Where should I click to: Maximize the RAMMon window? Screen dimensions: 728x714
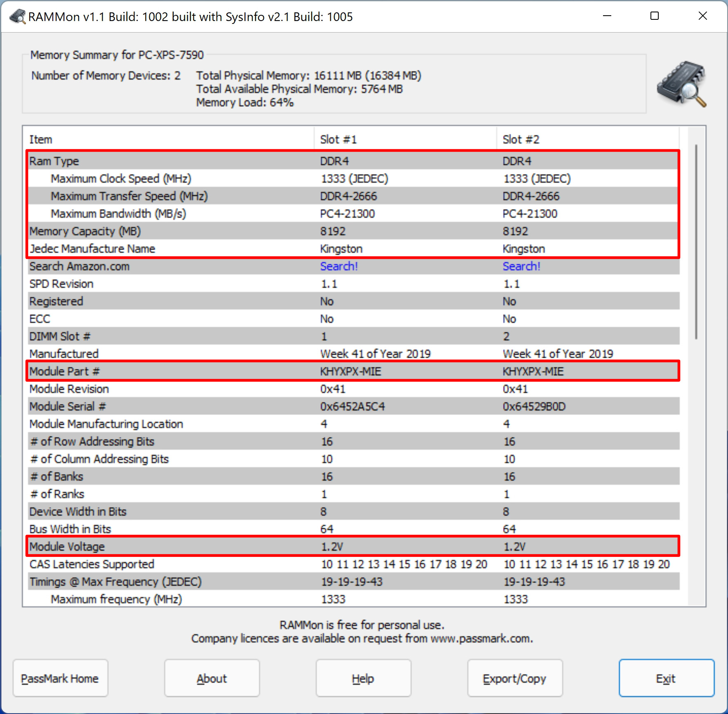click(x=655, y=16)
